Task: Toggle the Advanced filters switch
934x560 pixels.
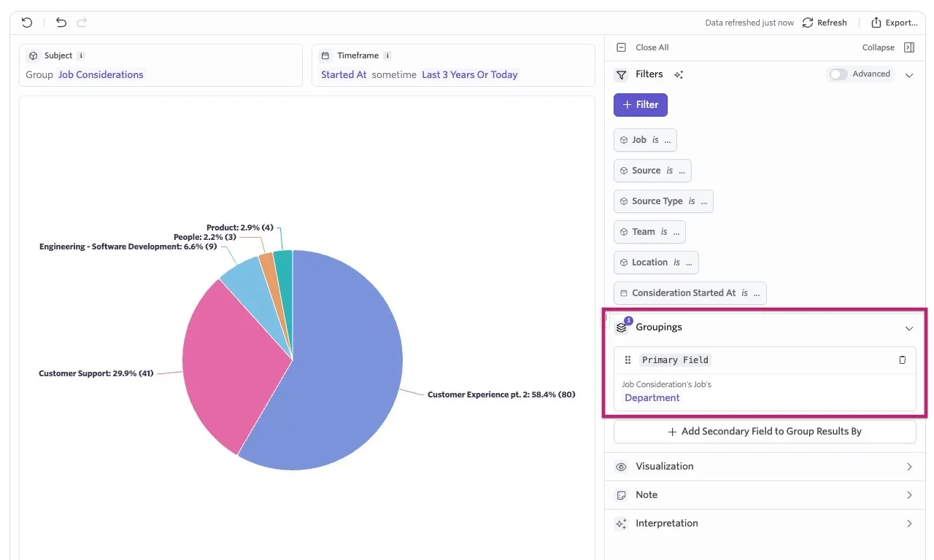Action: coord(838,74)
